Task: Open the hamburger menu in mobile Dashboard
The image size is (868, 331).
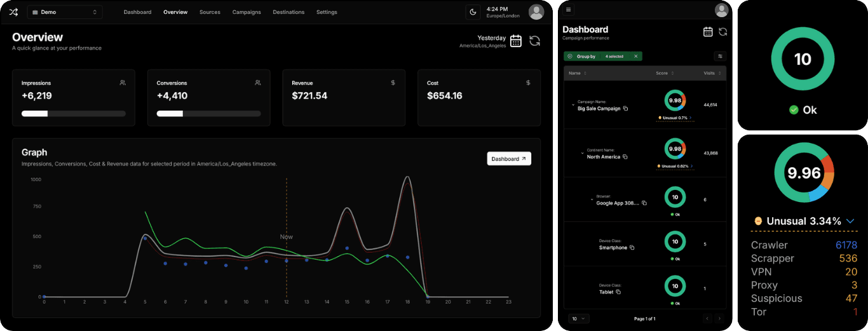Action: point(568,10)
